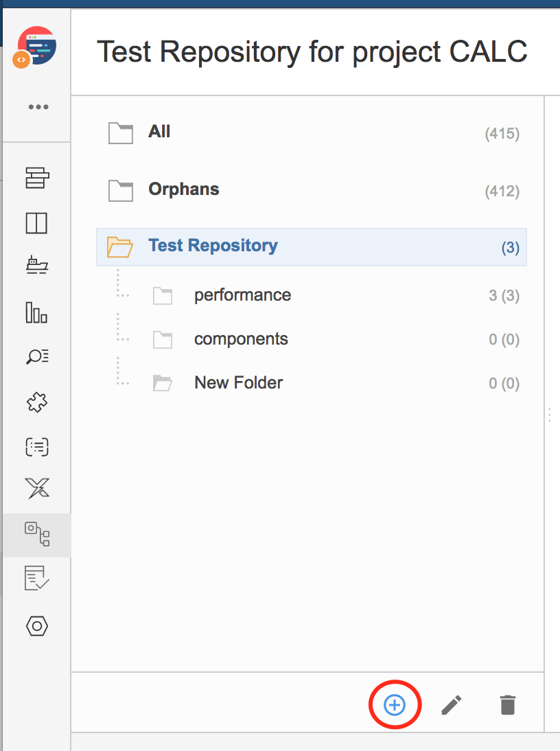Select the Orphans folder

tap(312, 190)
